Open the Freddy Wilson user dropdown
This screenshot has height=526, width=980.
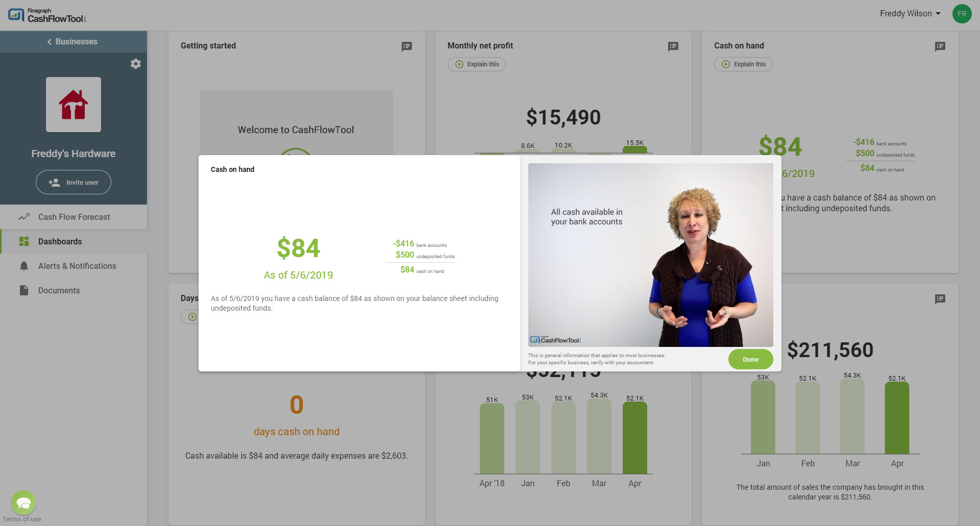(910, 14)
